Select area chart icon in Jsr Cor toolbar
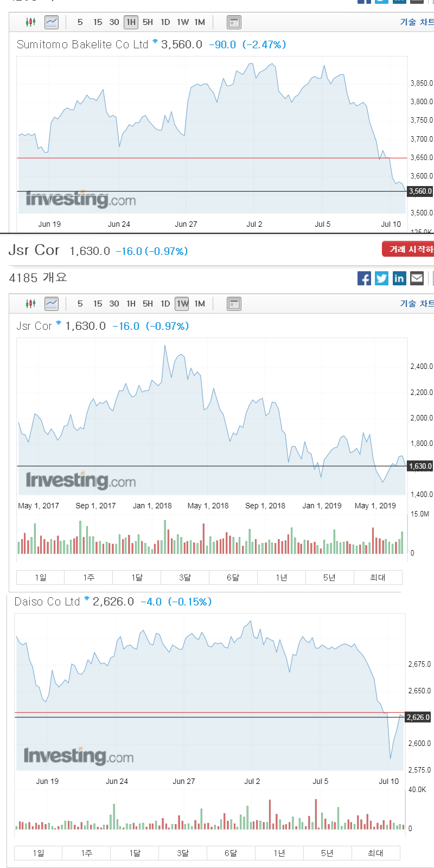 [52, 304]
